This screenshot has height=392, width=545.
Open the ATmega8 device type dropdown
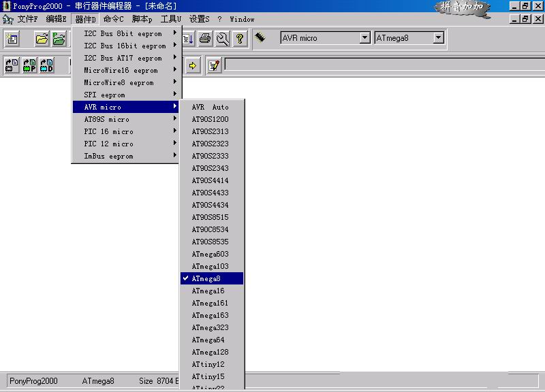[438, 38]
